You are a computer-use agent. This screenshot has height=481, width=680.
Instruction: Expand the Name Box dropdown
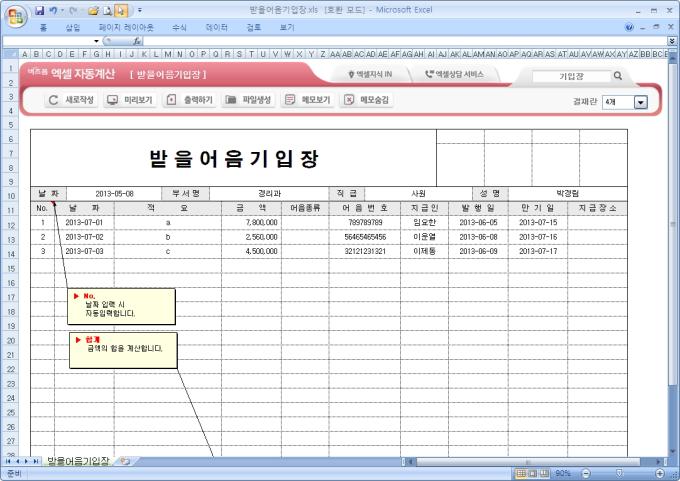[x=96, y=41]
